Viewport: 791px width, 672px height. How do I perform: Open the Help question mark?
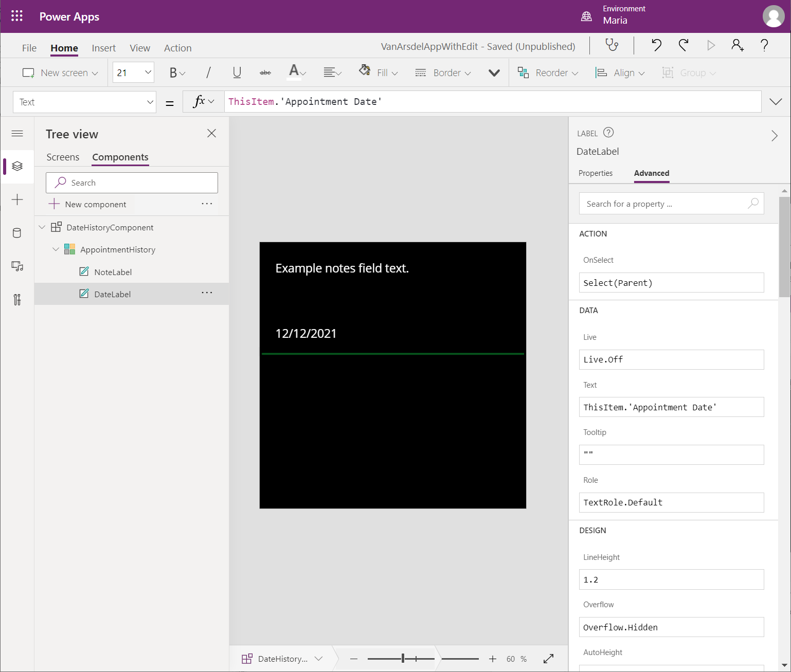[x=764, y=46]
